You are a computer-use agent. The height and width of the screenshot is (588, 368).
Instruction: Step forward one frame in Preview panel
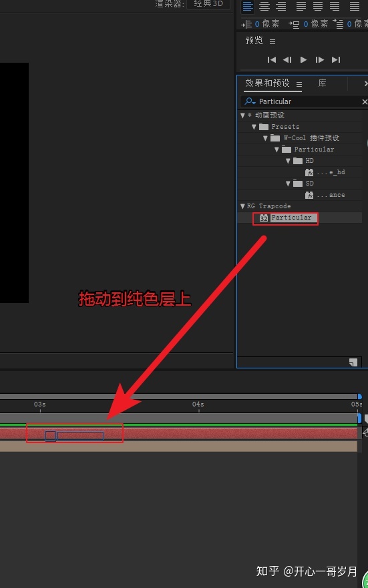click(x=320, y=59)
